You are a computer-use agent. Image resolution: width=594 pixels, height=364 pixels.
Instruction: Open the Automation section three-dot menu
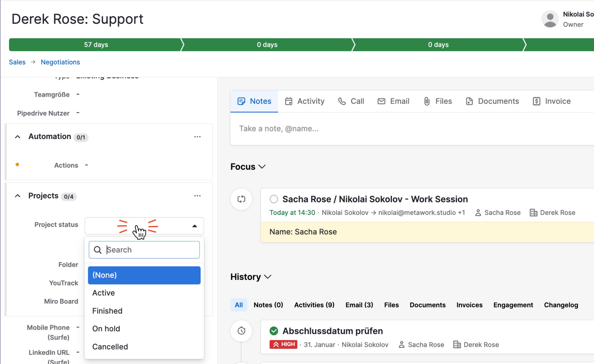[197, 137]
